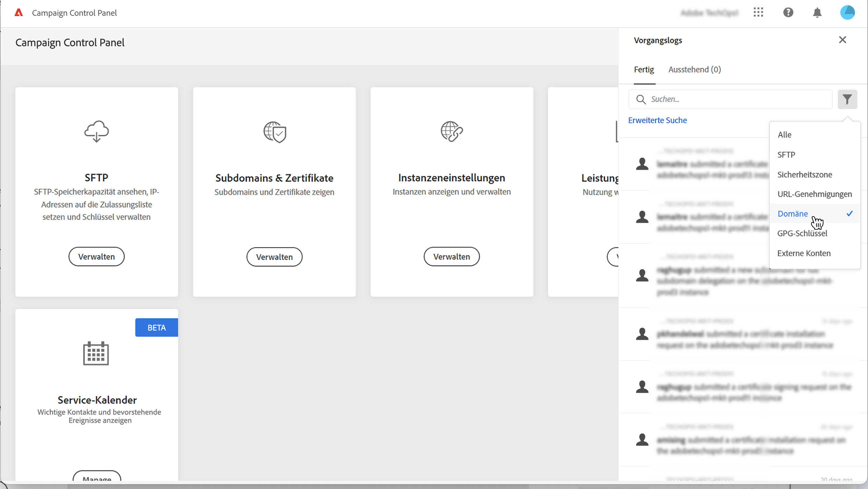Click Verwalten under Instanzeneinstellungen

[451, 257]
